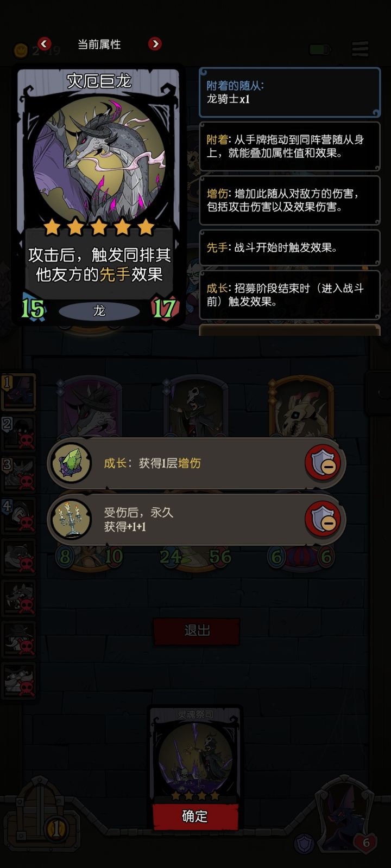The width and height of the screenshot is (391, 868).
Task: Click the 龙 type tag on the card
Action: (x=99, y=311)
